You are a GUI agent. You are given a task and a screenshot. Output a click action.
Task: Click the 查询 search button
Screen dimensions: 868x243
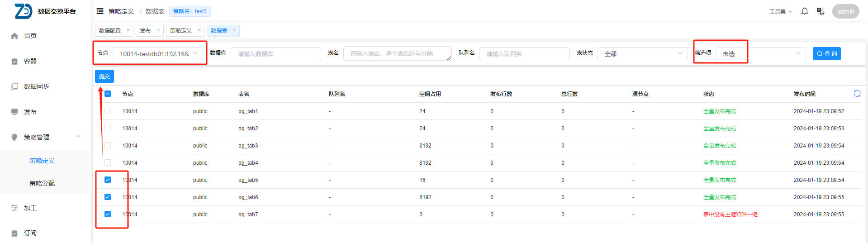[x=826, y=54]
